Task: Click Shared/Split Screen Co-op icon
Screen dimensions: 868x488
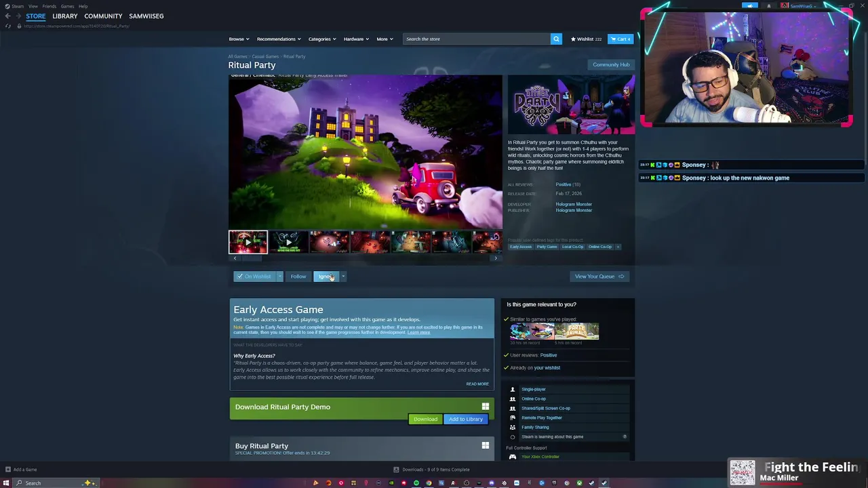Action: coord(513,408)
